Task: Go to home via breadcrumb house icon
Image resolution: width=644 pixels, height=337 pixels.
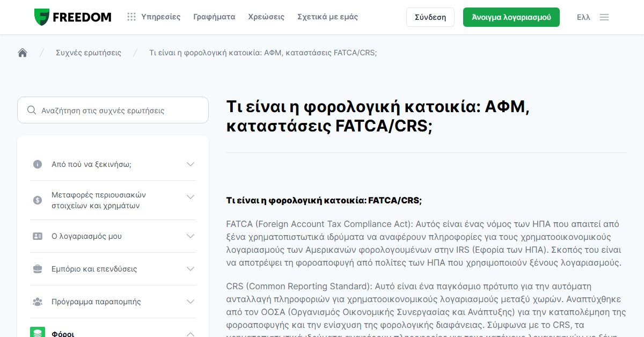Action: (23, 53)
